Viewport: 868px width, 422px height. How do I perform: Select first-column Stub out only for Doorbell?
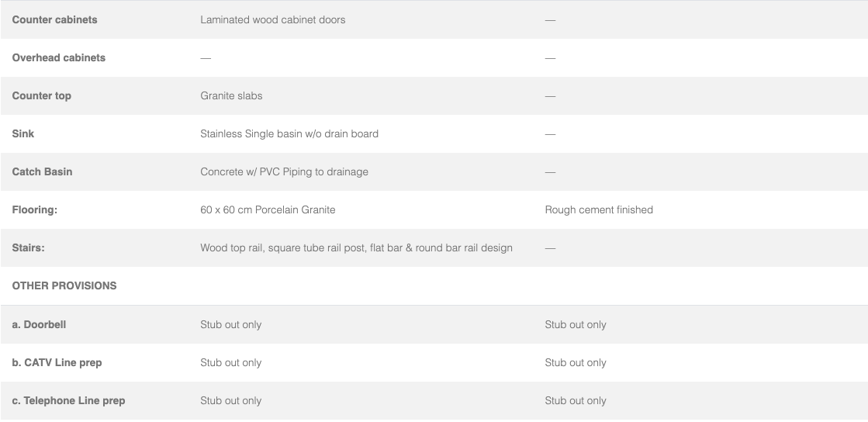pos(231,325)
